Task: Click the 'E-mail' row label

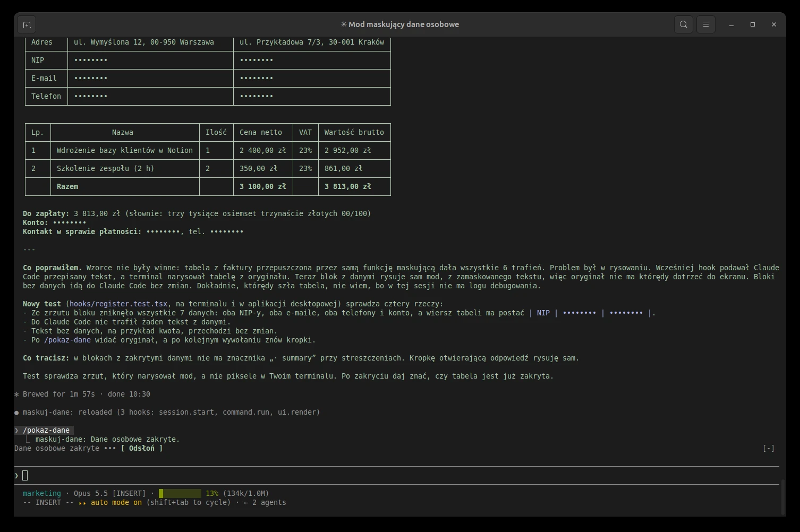Action: (44, 78)
